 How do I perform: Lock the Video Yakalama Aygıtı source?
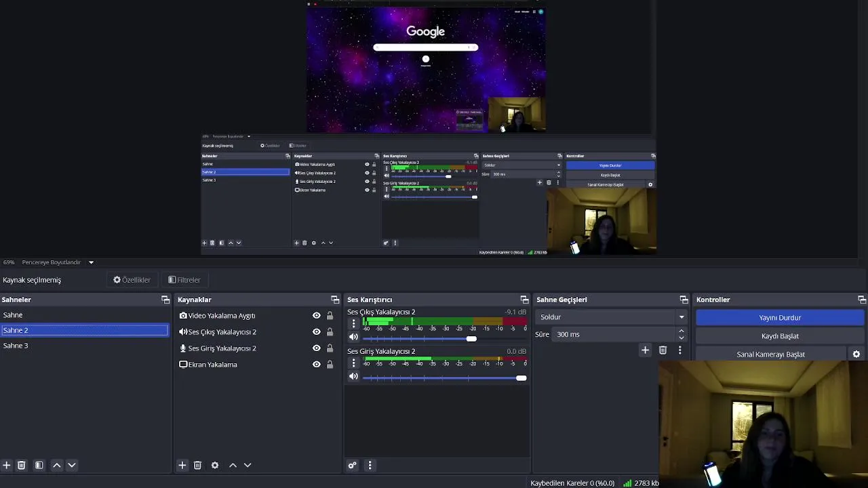click(330, 315)
